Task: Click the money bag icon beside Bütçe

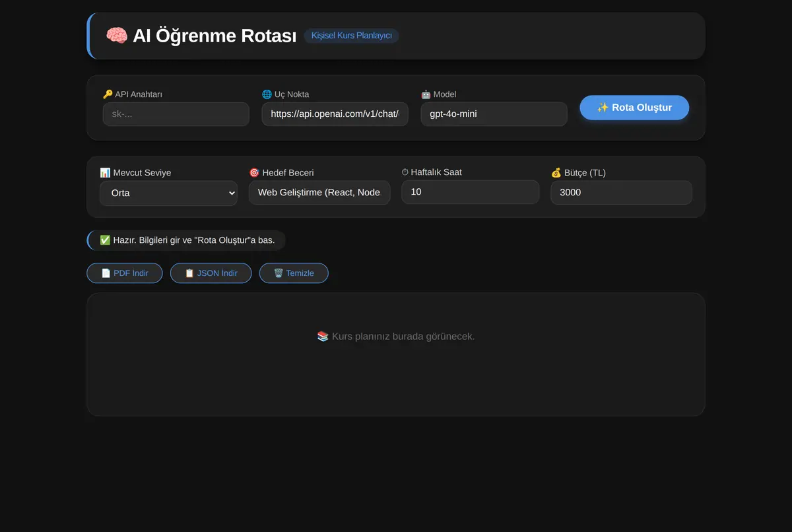Action: tap(556, 173)
